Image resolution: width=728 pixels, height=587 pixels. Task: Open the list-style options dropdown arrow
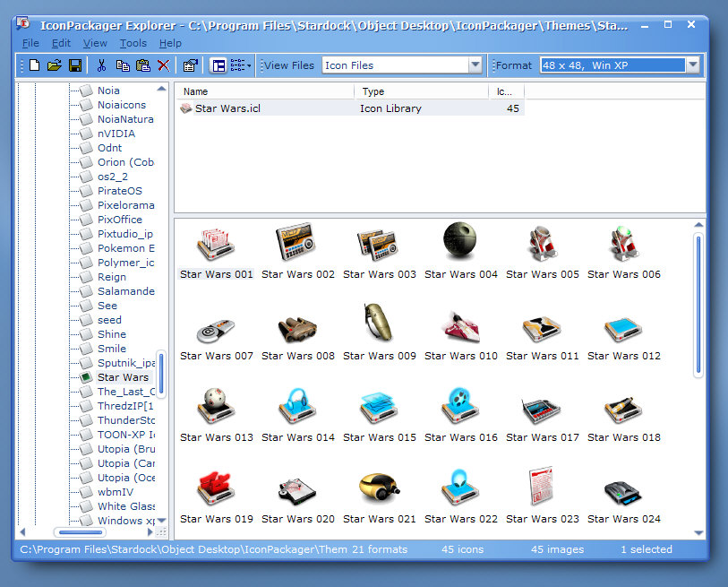(247, 65)
